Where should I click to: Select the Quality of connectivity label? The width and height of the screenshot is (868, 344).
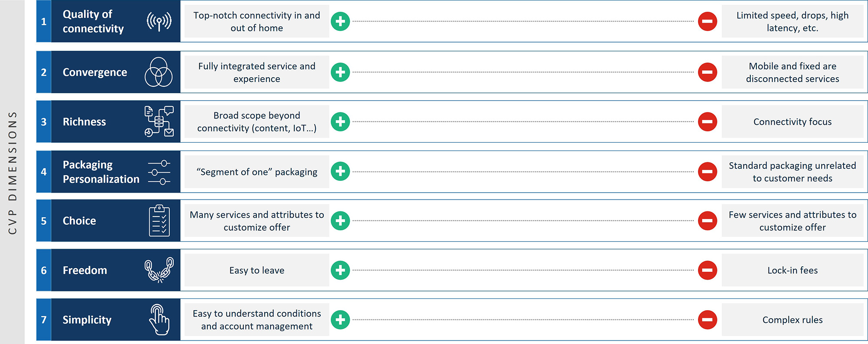point(93,21)
